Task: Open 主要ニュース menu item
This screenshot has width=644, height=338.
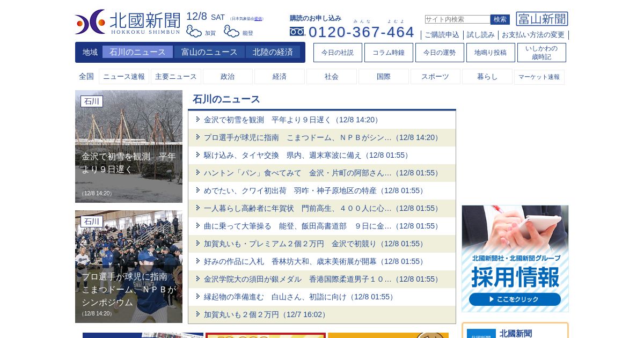Action: point(176,77)
